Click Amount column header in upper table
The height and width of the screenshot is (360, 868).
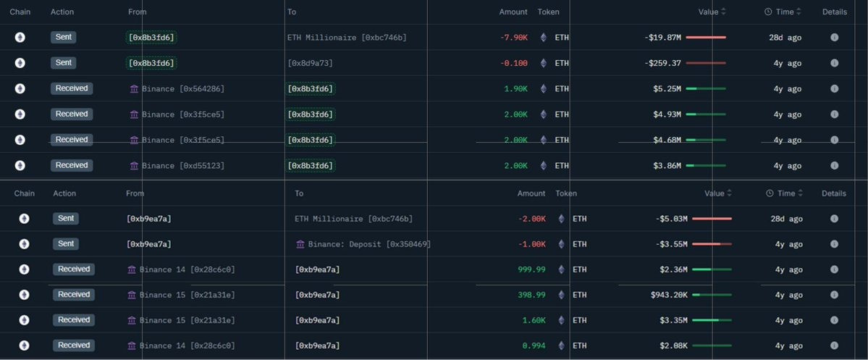pyautogui.click(x=513, y=12)
